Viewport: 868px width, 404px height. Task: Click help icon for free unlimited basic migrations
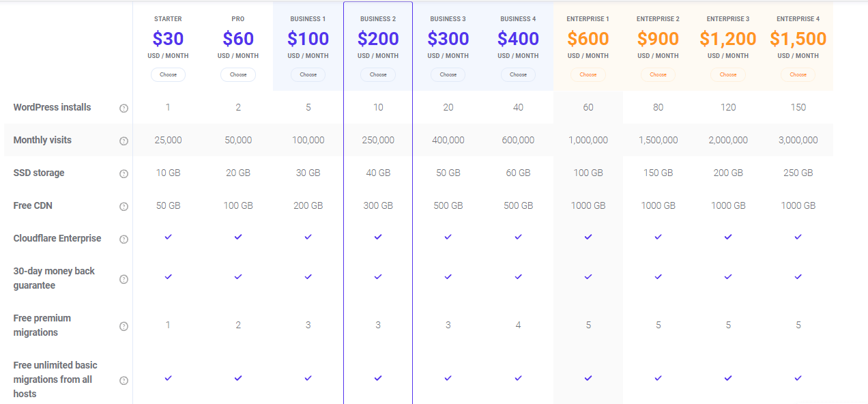pos(124,380)
